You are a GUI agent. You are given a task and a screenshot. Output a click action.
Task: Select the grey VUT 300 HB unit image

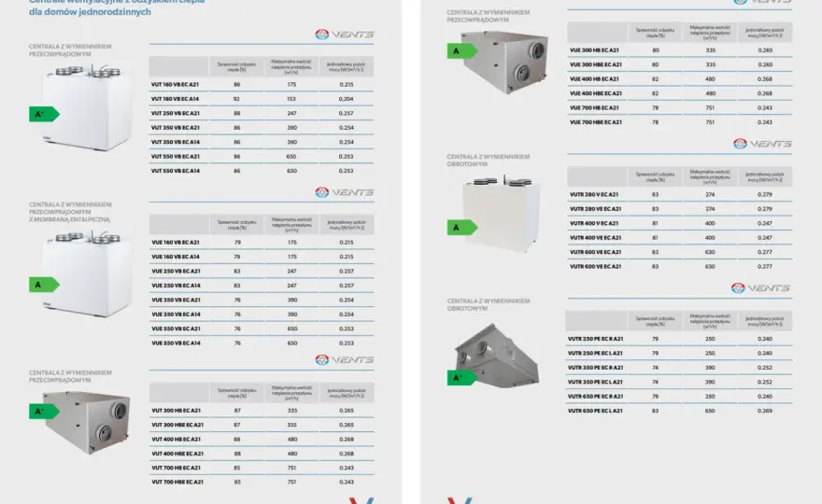88,422
